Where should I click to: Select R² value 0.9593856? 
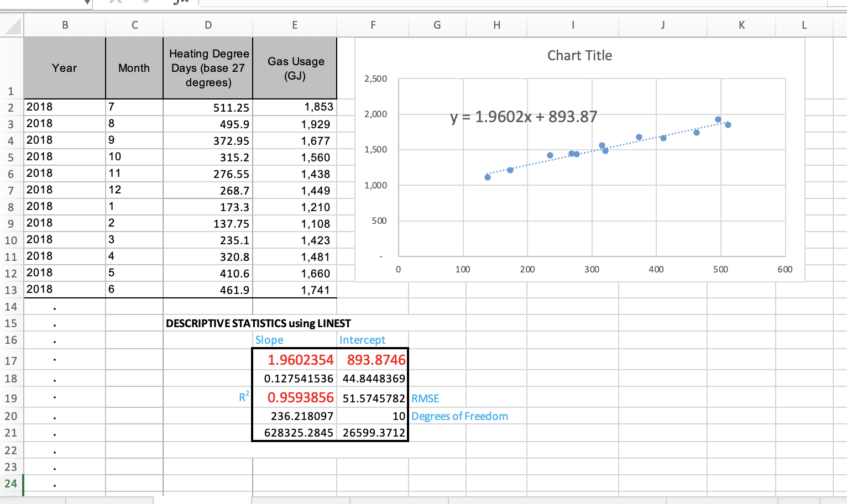coord(295,397)
